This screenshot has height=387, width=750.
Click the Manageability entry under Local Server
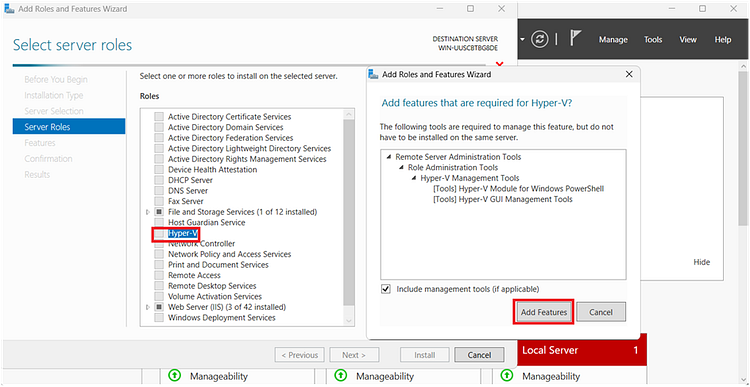551,376
